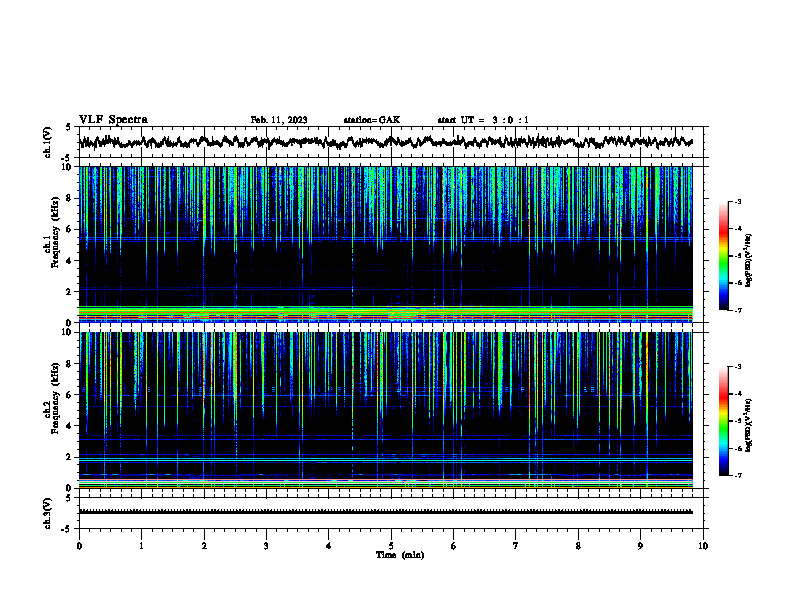Click the ch.1 Frequency (kHz) axis label
Screen dimensions: 792x612
(x=51, y=244)
